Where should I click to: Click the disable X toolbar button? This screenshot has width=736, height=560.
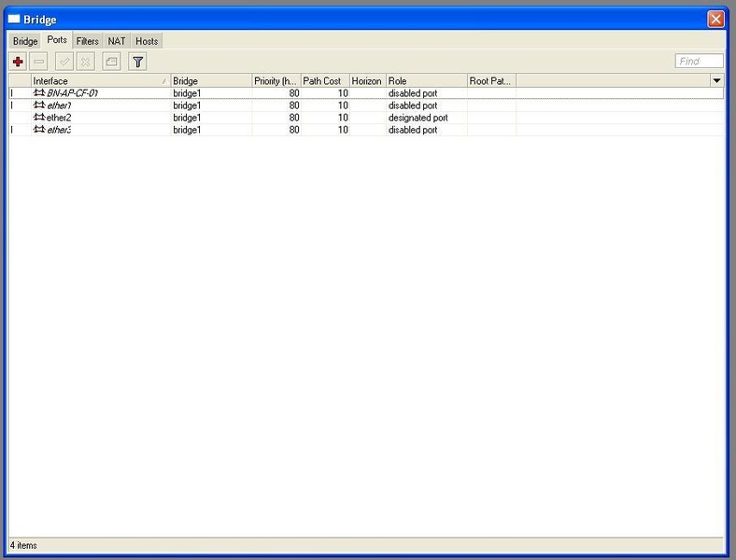(x=85, y=62)
